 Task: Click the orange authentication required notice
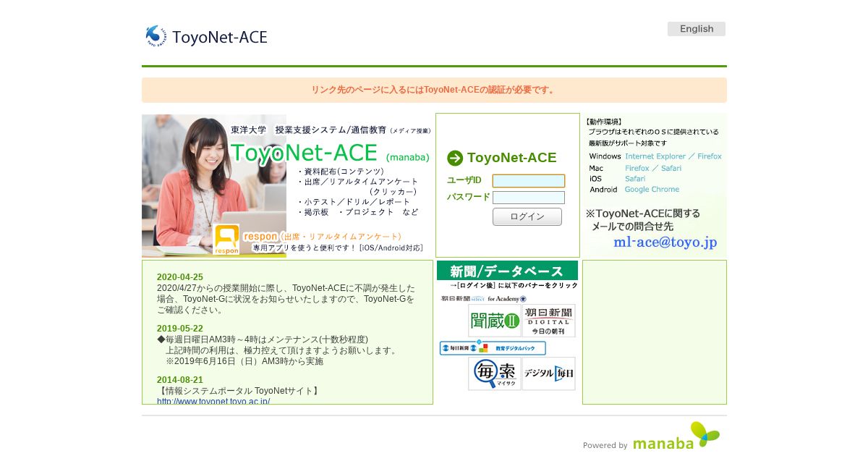click(x=434, y=90)
